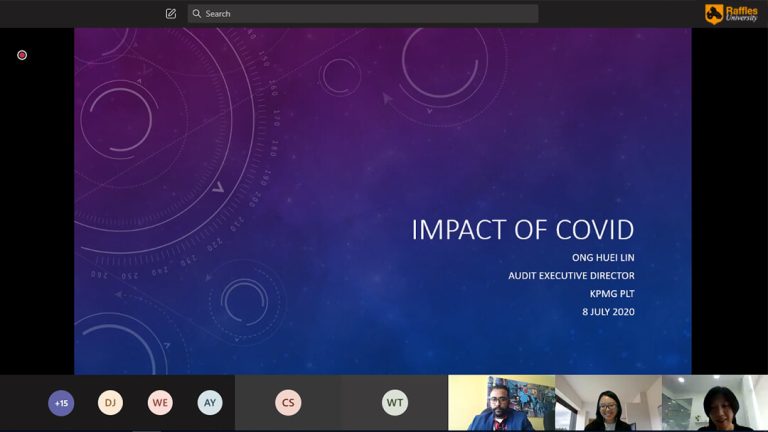This screenshot has height=432, width=768.
Task: Click the Impact of COVID slide title
Action: [522, 229]
